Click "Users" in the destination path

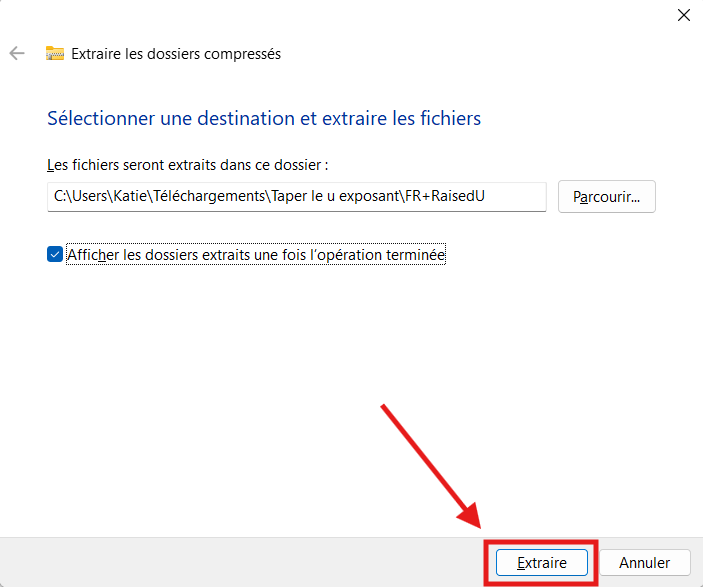click(x=87, y=197)
